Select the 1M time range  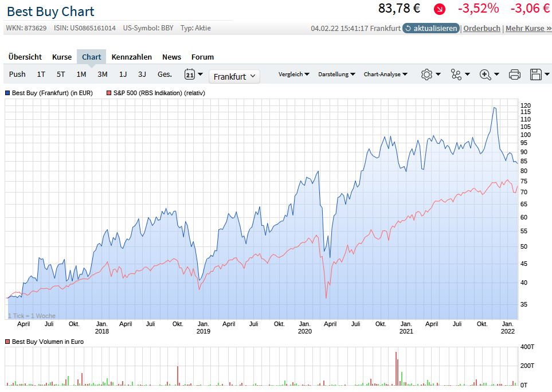click(81, 75)
